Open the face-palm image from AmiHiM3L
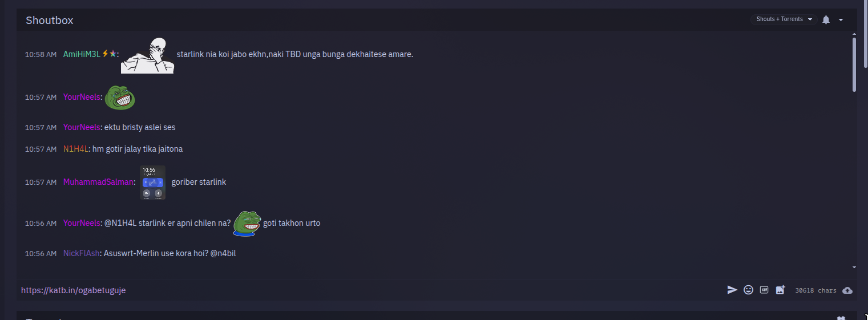 (x=147, y=56)
